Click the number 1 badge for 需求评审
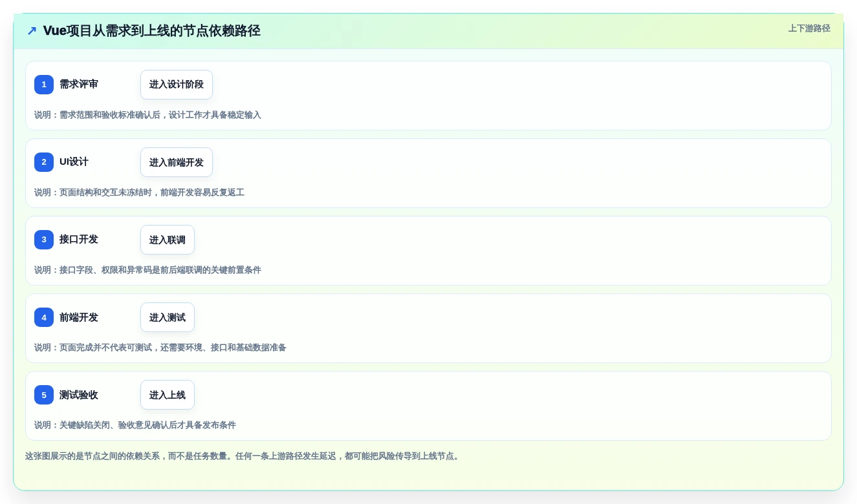This screenshot has height=504, width=857. (44, 85)
